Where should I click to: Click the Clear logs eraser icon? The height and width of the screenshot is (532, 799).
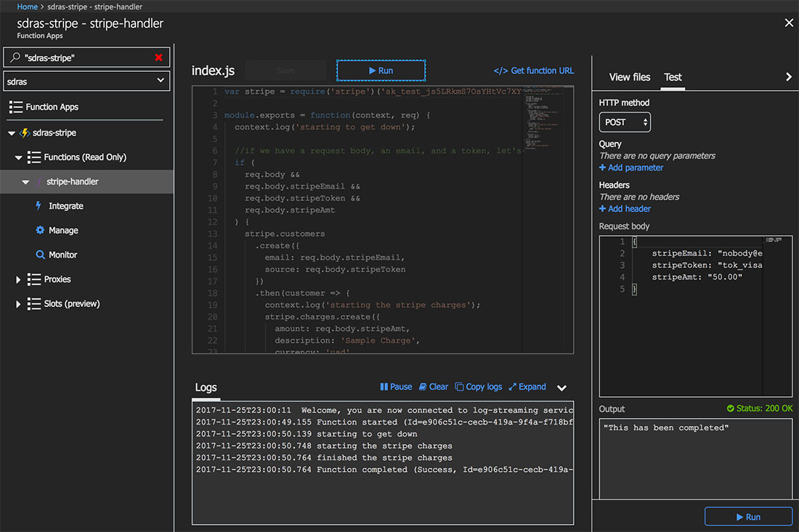(423, 387)
